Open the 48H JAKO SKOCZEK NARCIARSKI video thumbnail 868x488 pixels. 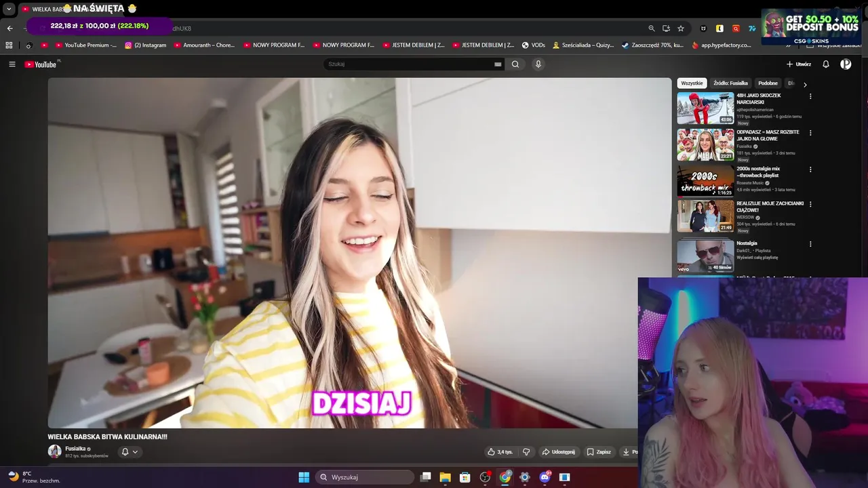705,108
